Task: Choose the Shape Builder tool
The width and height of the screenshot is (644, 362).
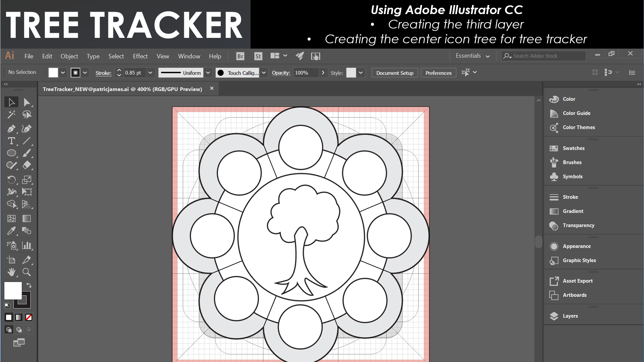Action: [11, 204]
